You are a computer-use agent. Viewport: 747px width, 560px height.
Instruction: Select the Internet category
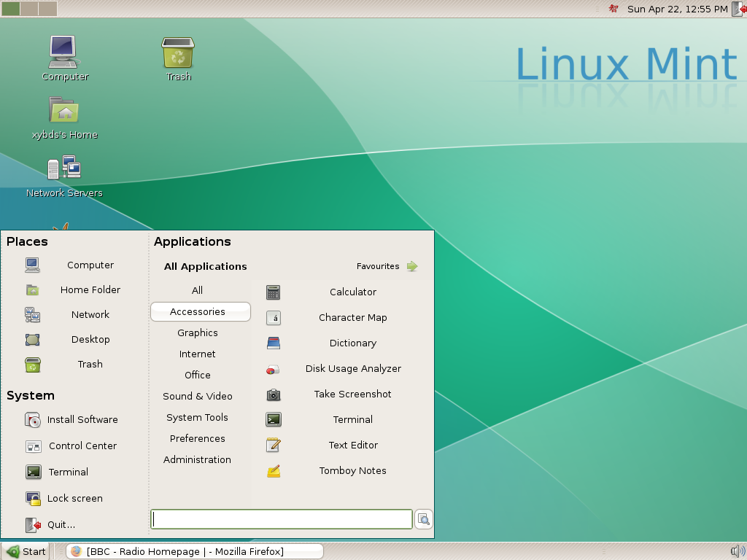(x=197, y=354)
